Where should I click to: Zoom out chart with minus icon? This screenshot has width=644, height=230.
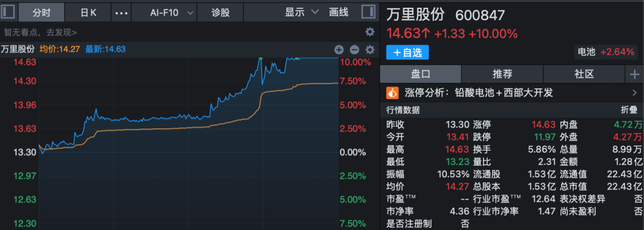tap(354, 49)
